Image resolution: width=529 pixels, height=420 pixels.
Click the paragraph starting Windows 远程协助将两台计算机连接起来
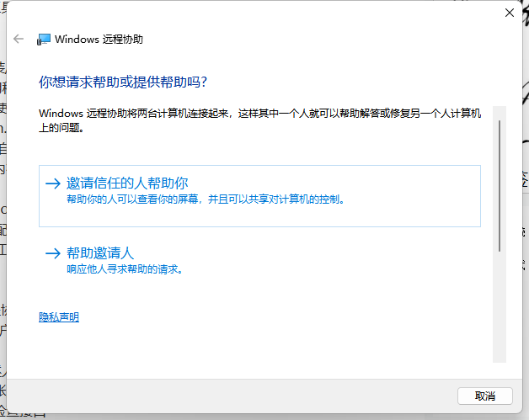point(259,120)
